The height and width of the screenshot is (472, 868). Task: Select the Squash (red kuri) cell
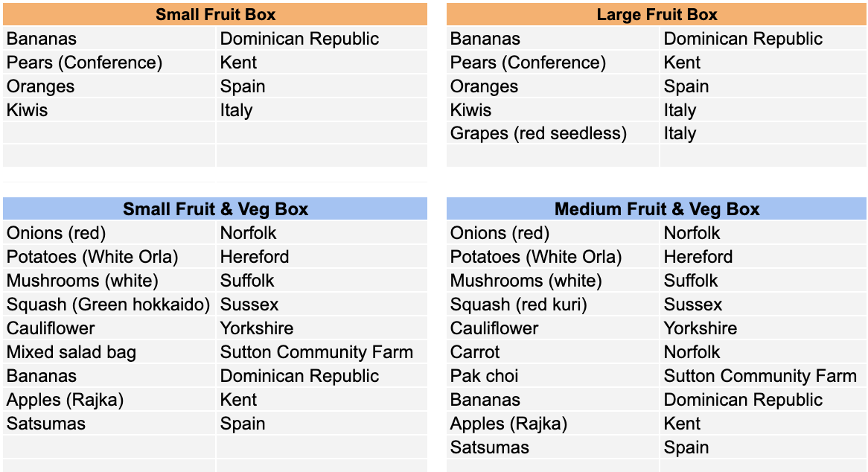[552, 304]
